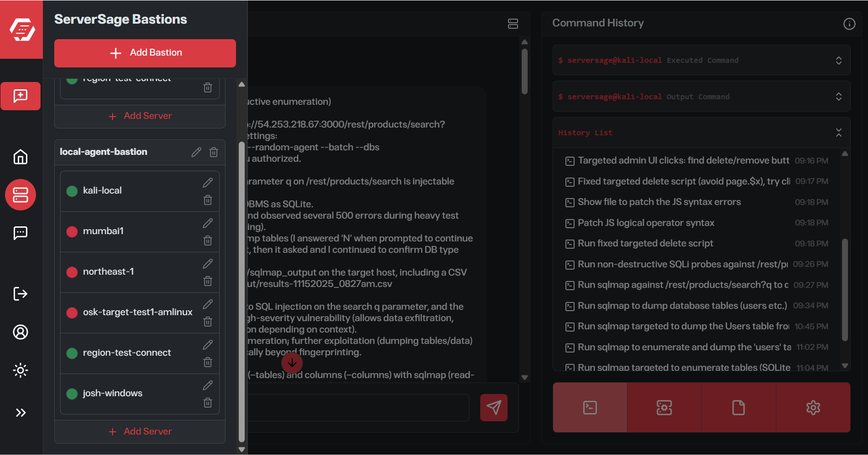Delete region-test-connect server in local-agent-bastion
868x455 pixels.
(208, 362)
